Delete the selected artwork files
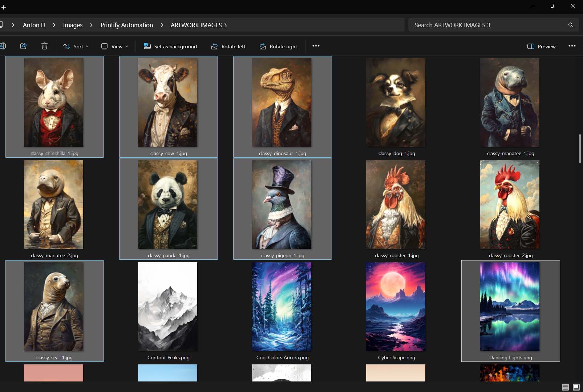 coord(44,46)
